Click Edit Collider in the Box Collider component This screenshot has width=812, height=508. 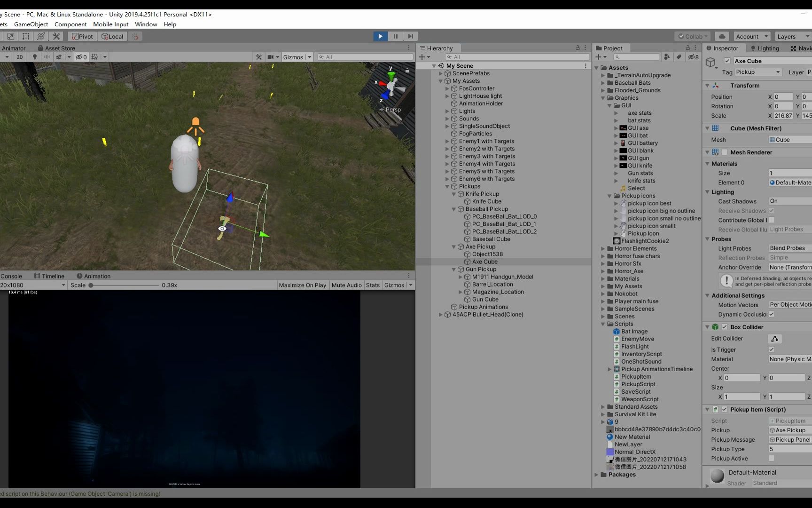pyautogui.click(x=774, y=339)
